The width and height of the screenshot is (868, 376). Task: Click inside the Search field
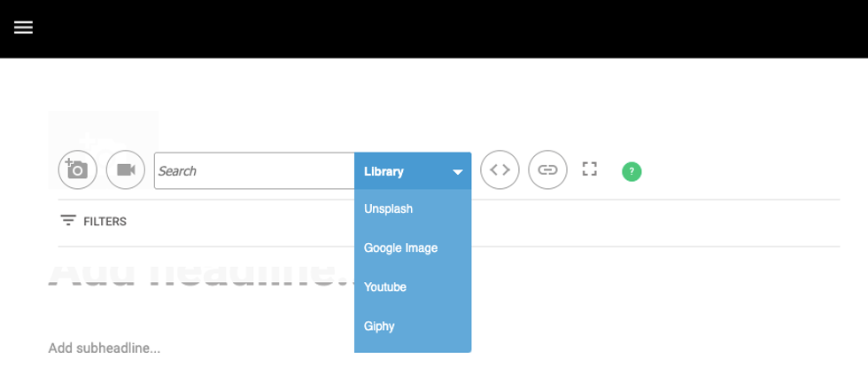[254, 171]
